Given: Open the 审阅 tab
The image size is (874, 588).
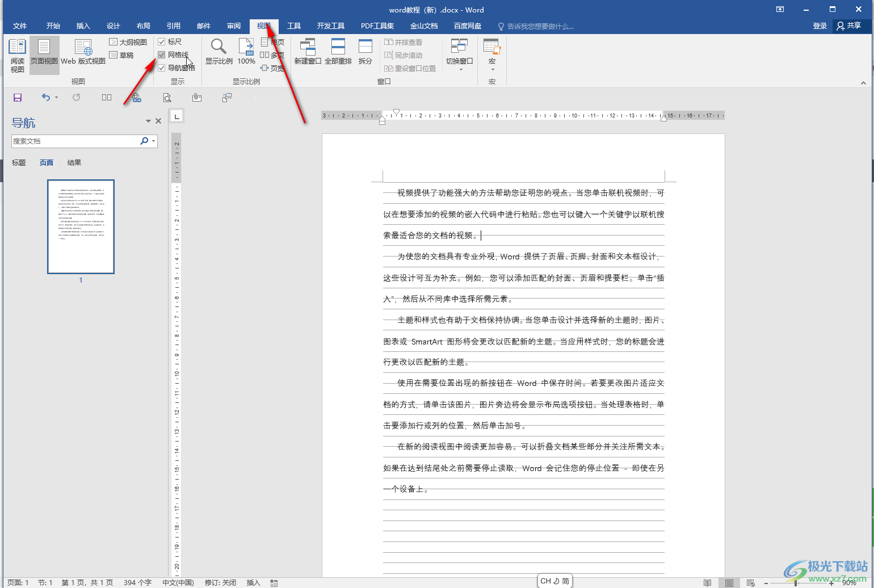Looking at the screenshot, I should [234, 26].
